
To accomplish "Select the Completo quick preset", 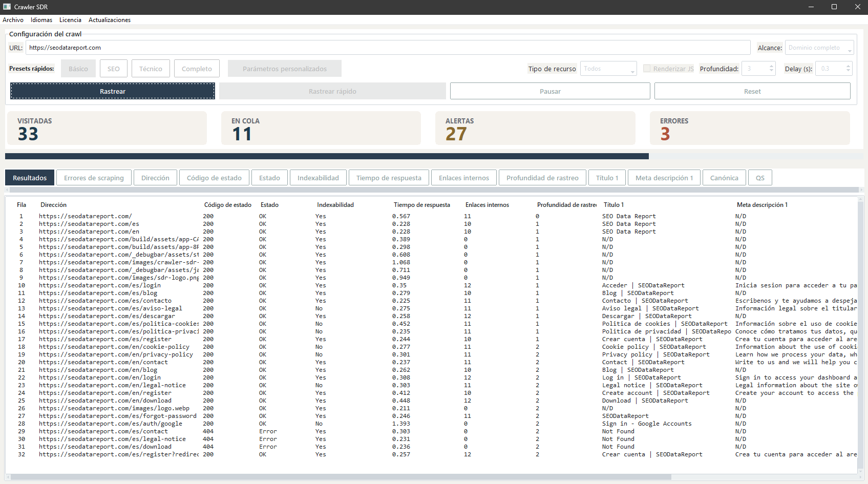I will 197,68.
